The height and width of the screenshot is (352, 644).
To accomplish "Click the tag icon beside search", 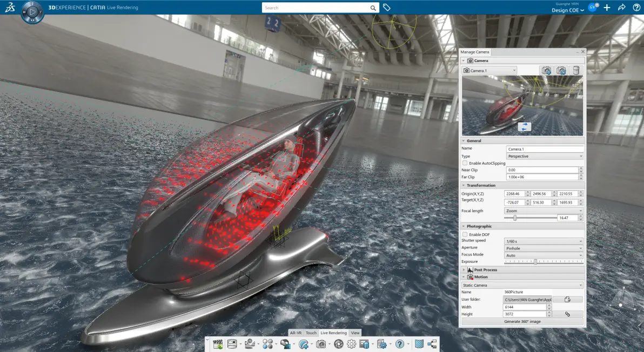I will [386, 8].
